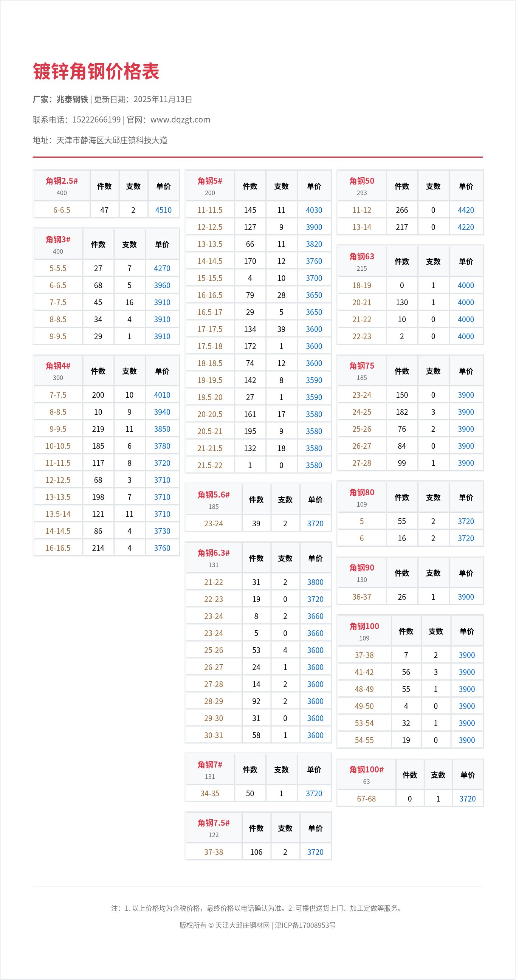
Task: Select price 4010 in 角钢4# table
Action: pyautogui.click(x=162, y=395)
